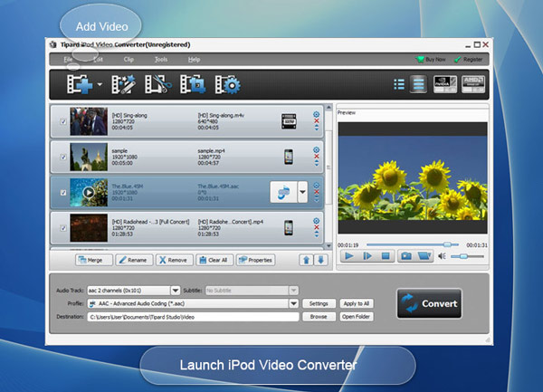Remove Radiohead row with red X
Image resolution: width=543 pixels, height=392 pixels.
coord(316,227)
